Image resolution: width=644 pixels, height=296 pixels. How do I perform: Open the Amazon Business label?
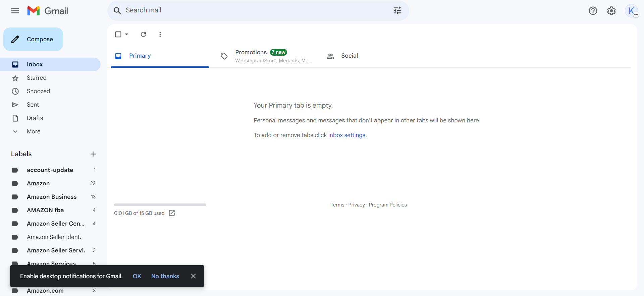[50, 197]
